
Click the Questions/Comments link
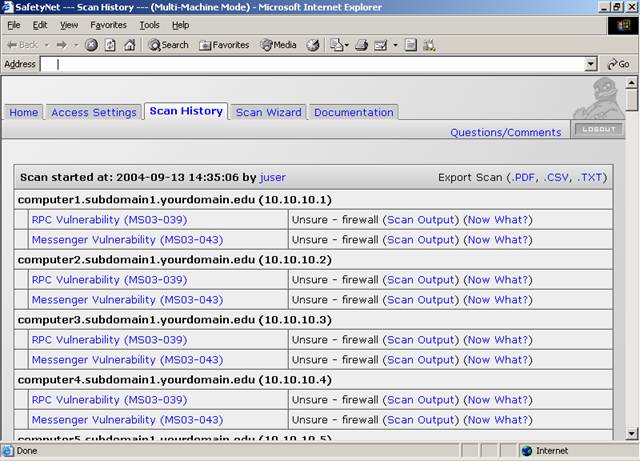tap(506, 132)
